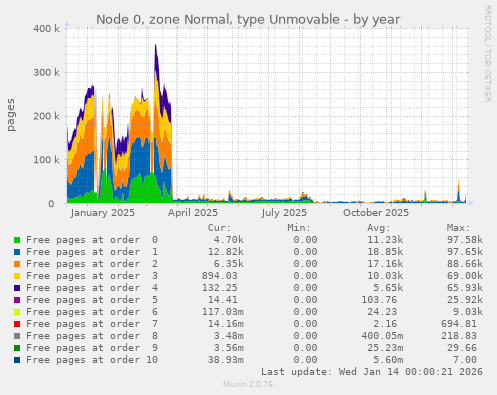Click the October 2025 axis label
497x395 pixels.
point(376,213)
